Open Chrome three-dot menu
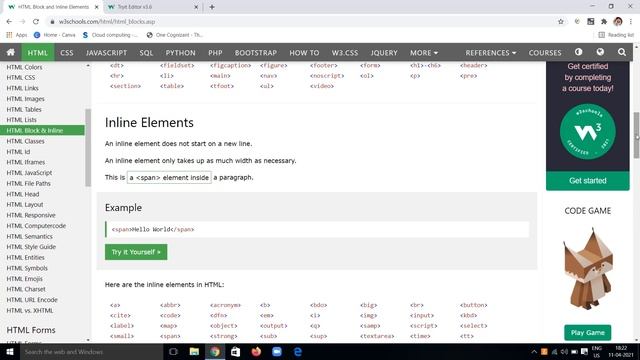Screen dimensions: 640x360 click(631, 22)
